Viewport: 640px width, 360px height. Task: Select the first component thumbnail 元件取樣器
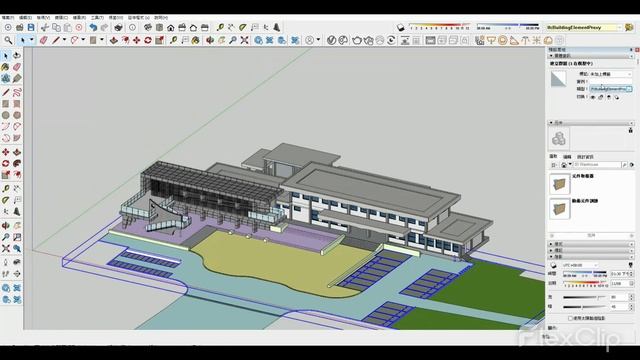click(559, 184)
